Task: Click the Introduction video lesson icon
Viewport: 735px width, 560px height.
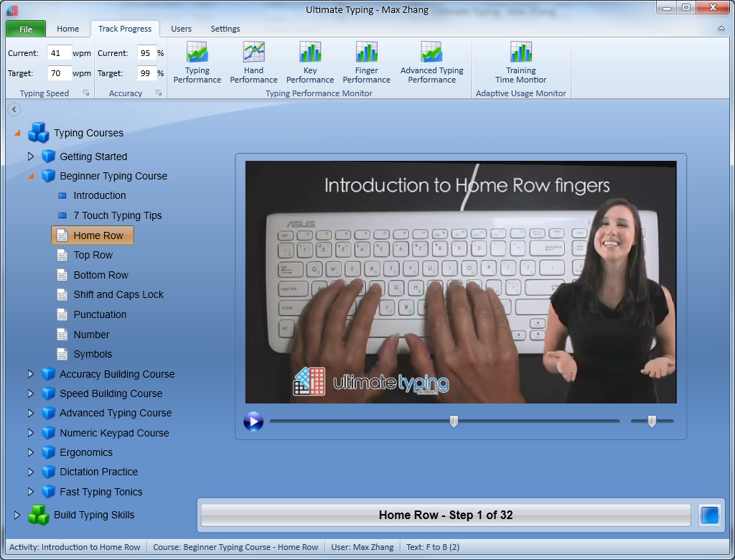Action: [x=62, y=195]
